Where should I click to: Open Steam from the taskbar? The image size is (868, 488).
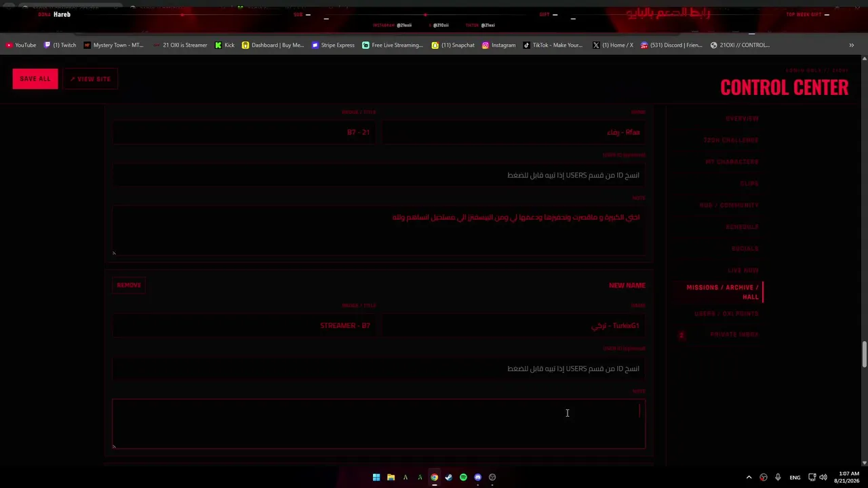tap(448, 477)
